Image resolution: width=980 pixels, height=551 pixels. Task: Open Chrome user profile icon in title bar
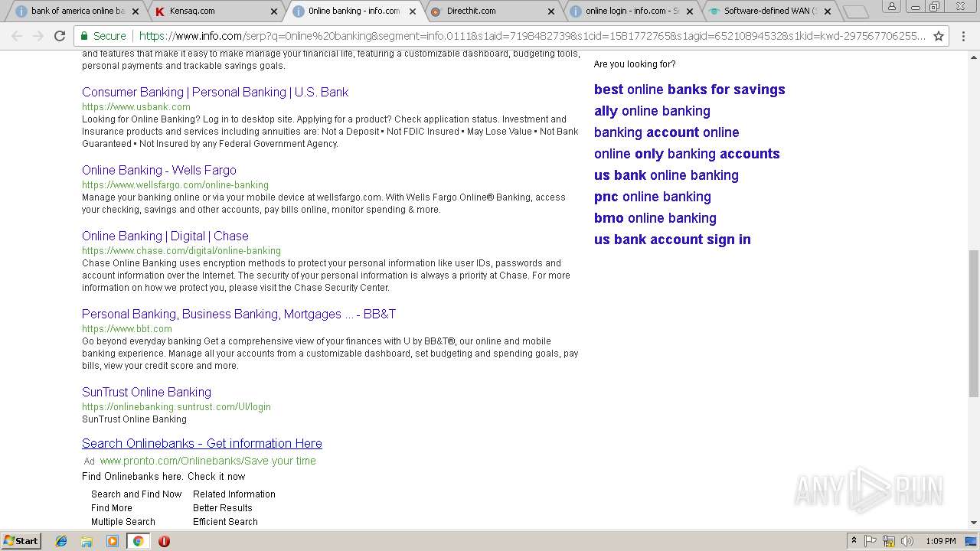[891, 7]
